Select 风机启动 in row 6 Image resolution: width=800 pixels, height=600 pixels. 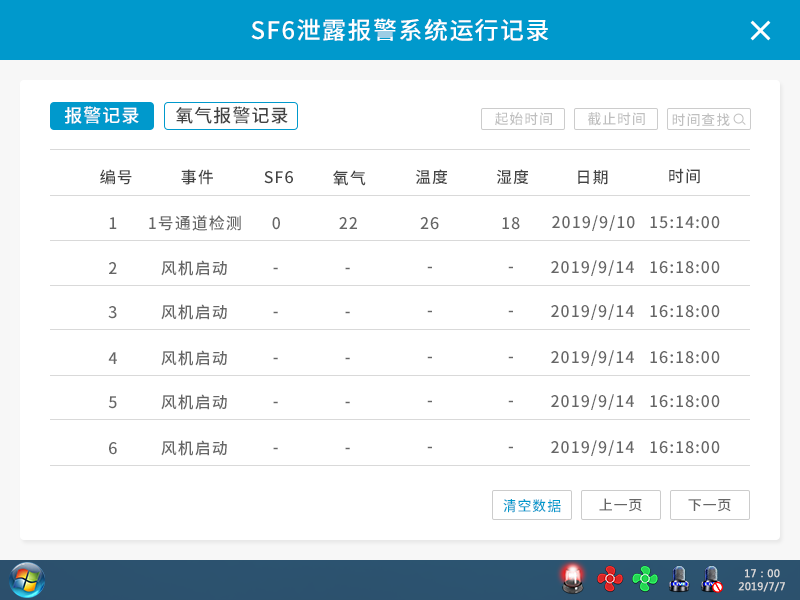tap(194, 448)
